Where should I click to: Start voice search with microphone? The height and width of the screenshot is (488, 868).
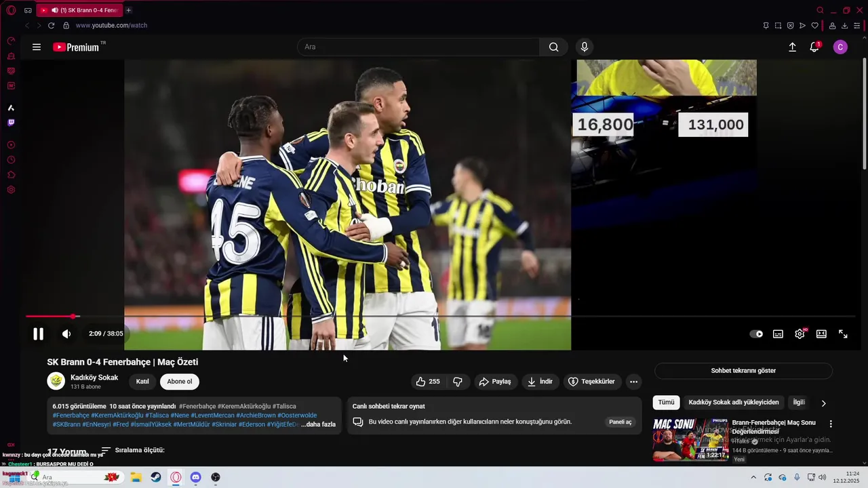click(585, 47)
